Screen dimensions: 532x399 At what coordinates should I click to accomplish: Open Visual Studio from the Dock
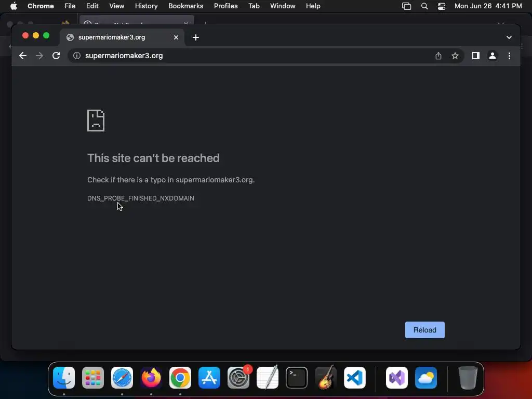[397, 378]
